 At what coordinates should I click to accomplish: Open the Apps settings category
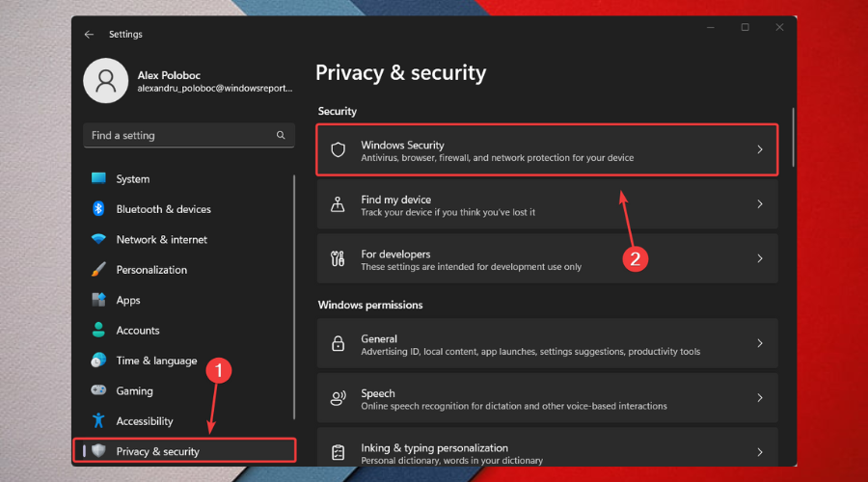[128, 300]
